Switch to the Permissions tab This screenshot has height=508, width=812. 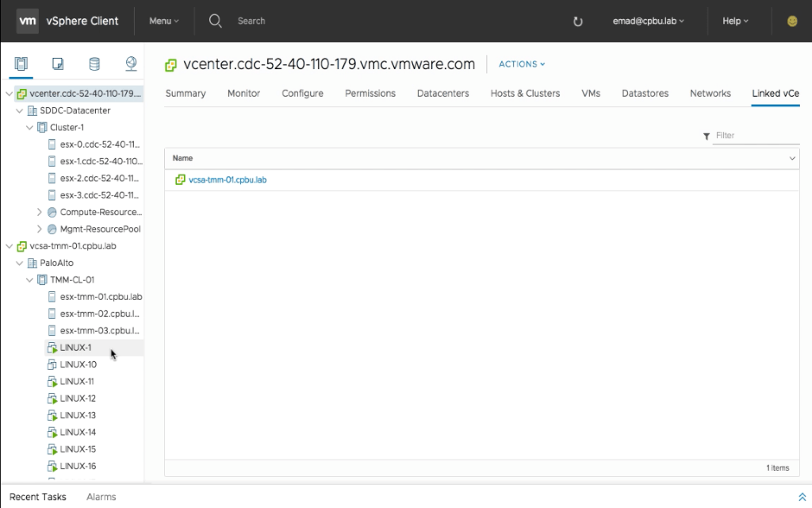click(x=370, y=94)
